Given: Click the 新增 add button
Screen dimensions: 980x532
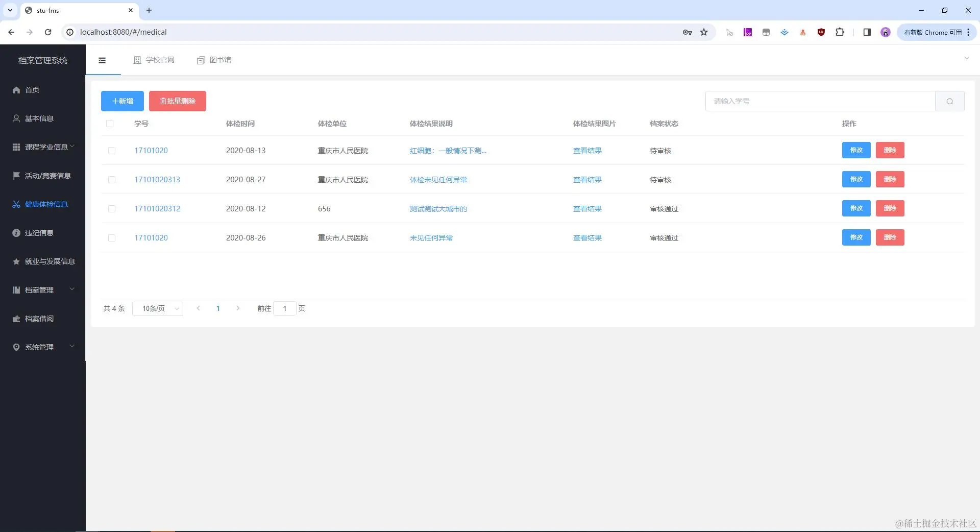Looking at the screenshot, I should (122, 101).
